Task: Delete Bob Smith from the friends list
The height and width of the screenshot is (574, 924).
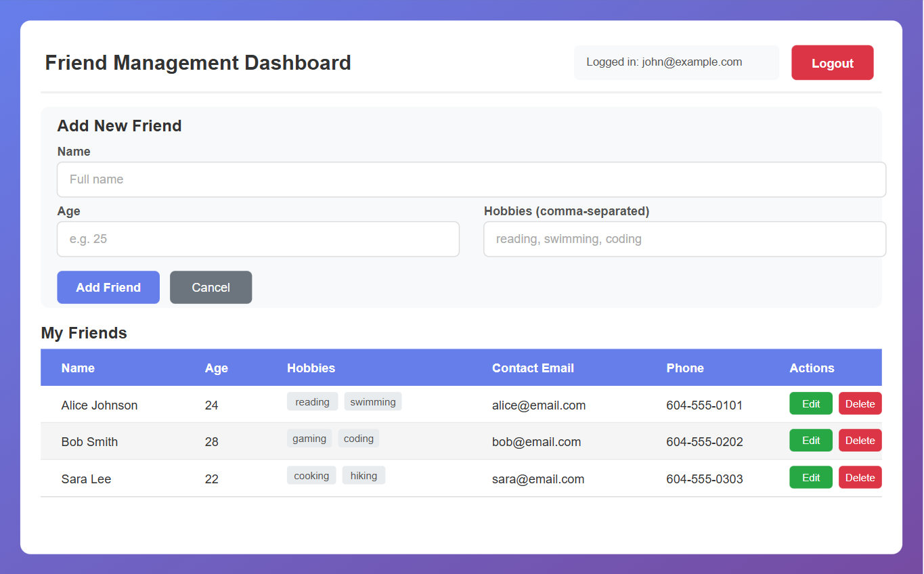Action: coord(860,440)
